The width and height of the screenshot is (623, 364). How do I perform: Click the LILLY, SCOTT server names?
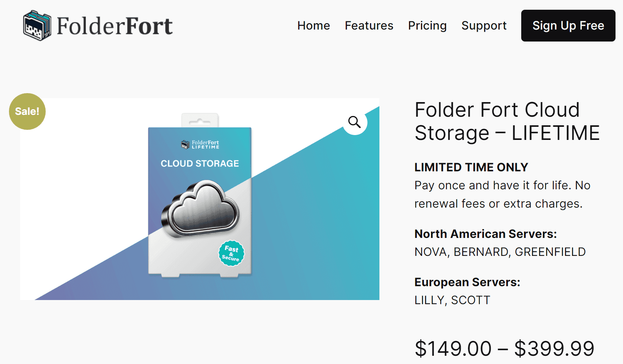tap(452, 300)
